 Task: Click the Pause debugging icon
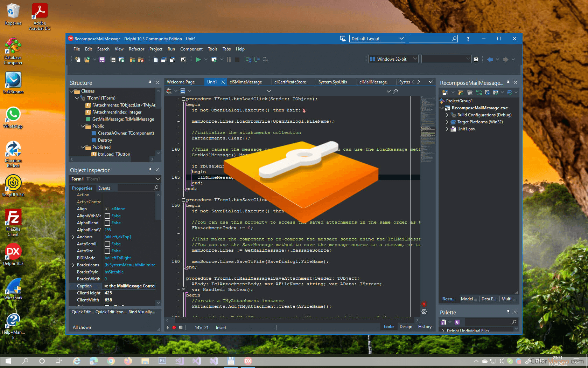tap(229, 60)
